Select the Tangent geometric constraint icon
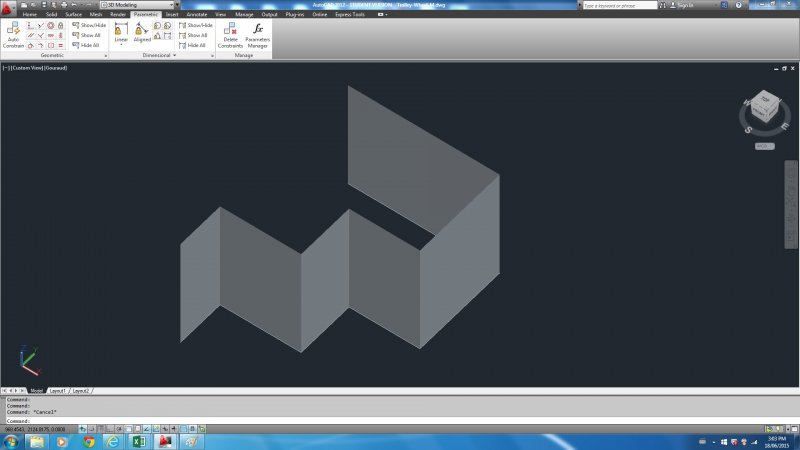 tap(31, 45)
